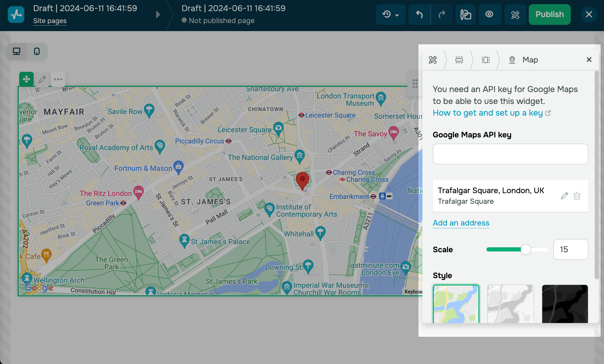Open the version history dropdown
604x364 pixels.
(x=390, y=15)
